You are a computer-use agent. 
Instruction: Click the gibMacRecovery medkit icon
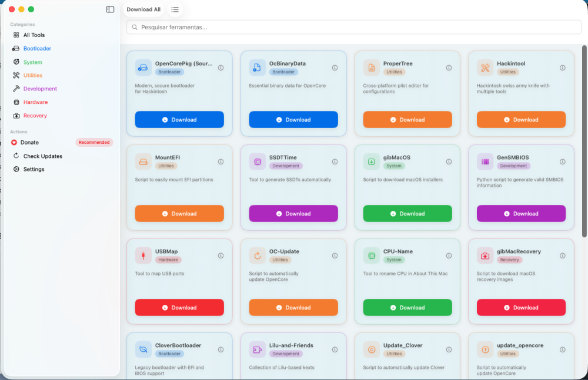485,255
